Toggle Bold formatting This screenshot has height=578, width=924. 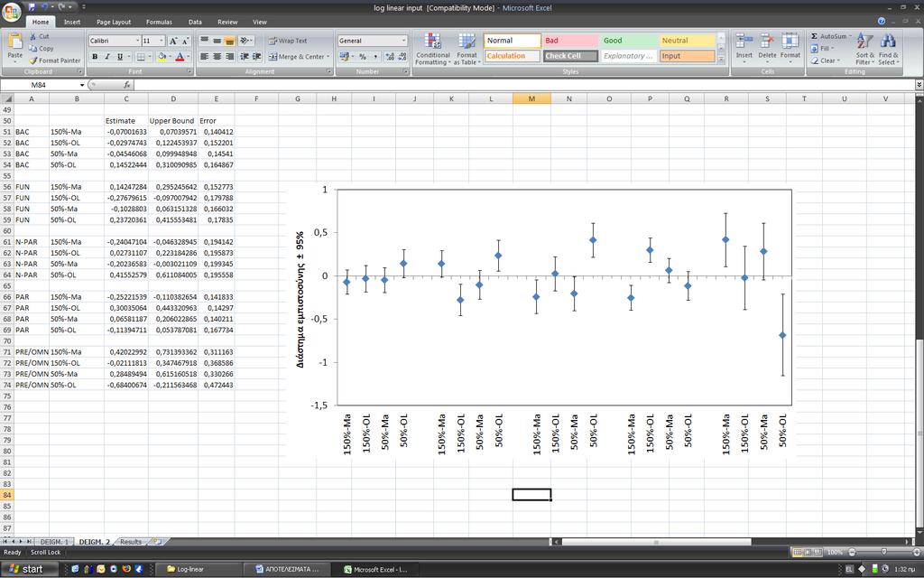coord(94,57)
